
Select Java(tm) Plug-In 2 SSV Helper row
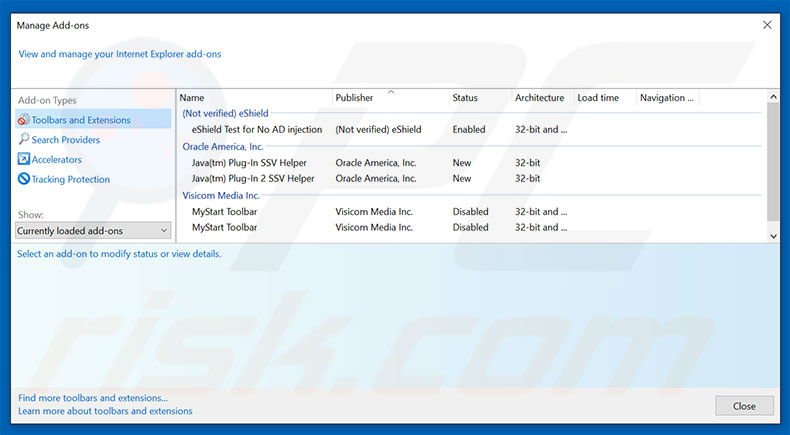471,178
